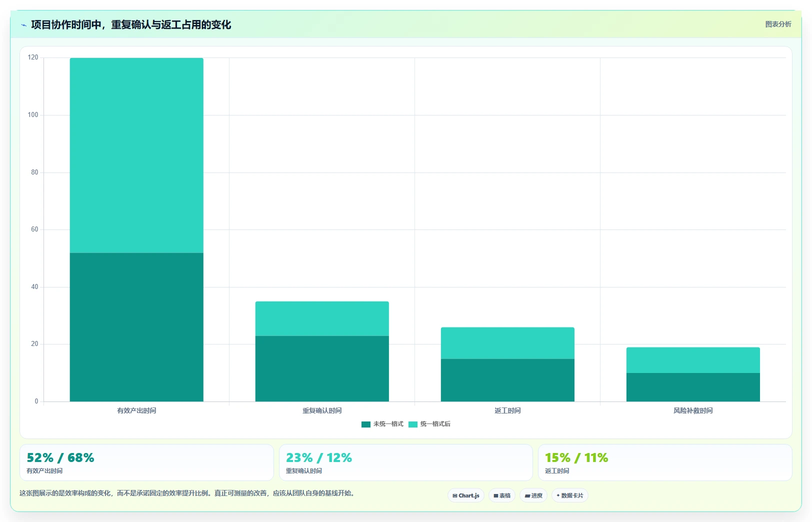Click the dark teal 未统一格式 legend swatch
Viewport: 812px width, 522px height.
366,424
